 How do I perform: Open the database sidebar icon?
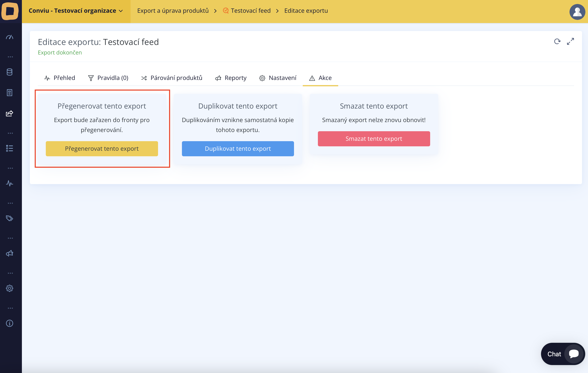pyautogui.click(x=10, y=72)
